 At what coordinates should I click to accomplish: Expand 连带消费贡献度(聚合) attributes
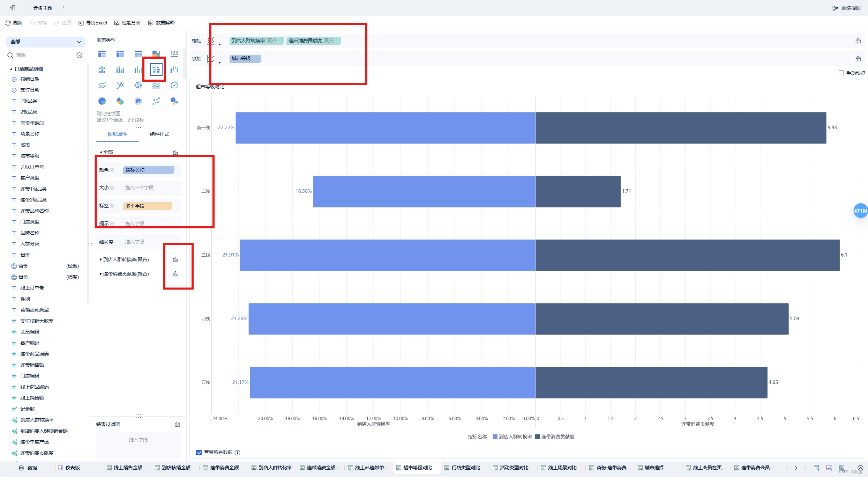100,274
